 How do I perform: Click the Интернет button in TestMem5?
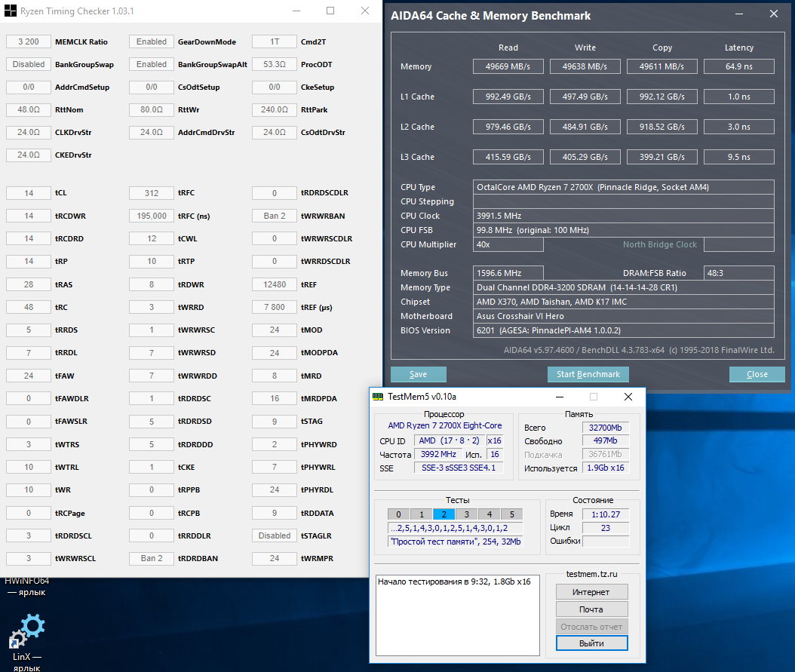coord(591,592)
